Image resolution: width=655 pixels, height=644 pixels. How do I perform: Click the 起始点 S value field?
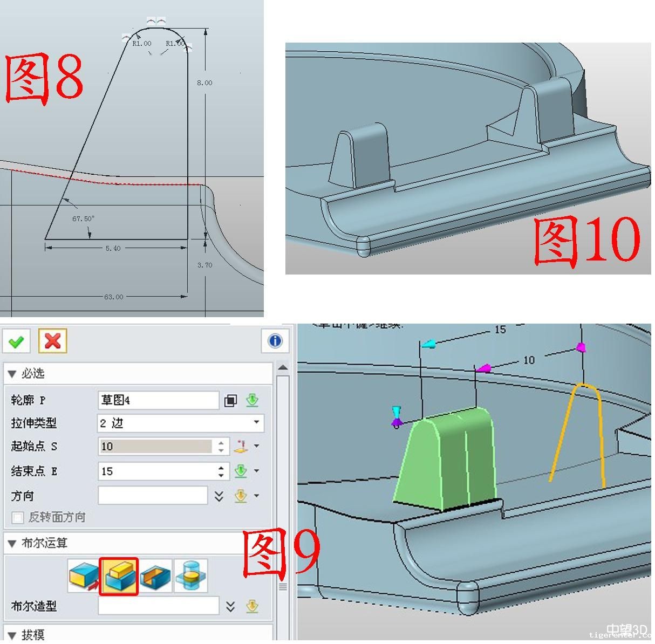[156, 446]
